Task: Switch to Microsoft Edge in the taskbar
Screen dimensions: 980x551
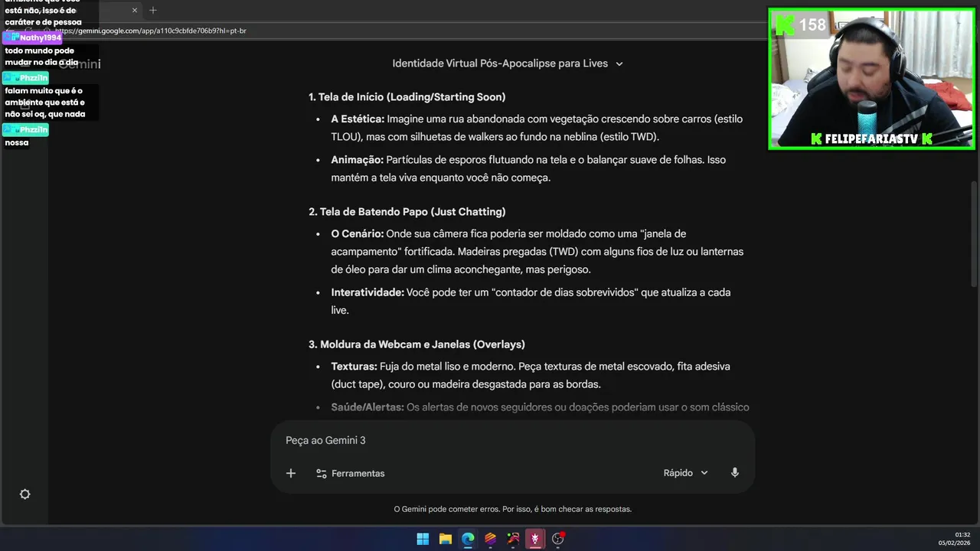Action: 468,539
